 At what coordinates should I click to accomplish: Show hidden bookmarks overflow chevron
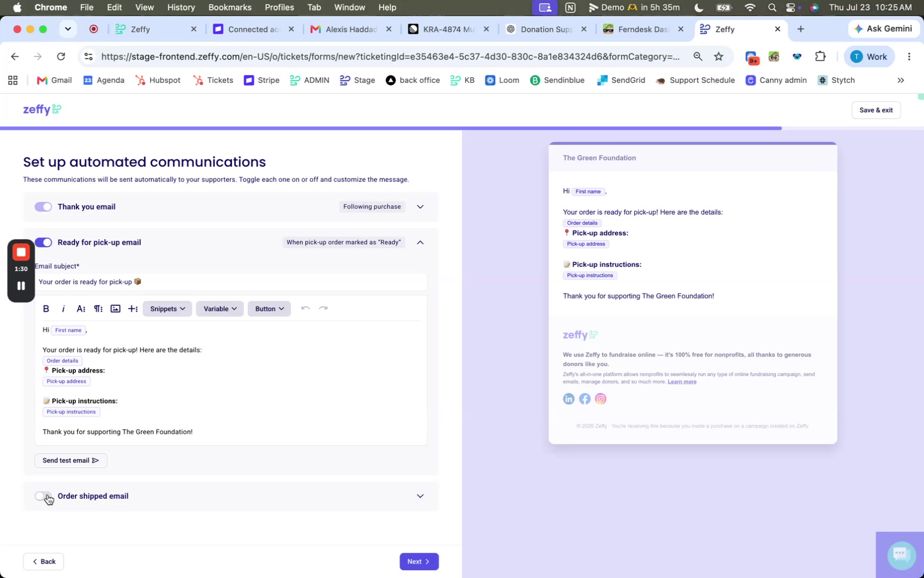pos(900,80)
